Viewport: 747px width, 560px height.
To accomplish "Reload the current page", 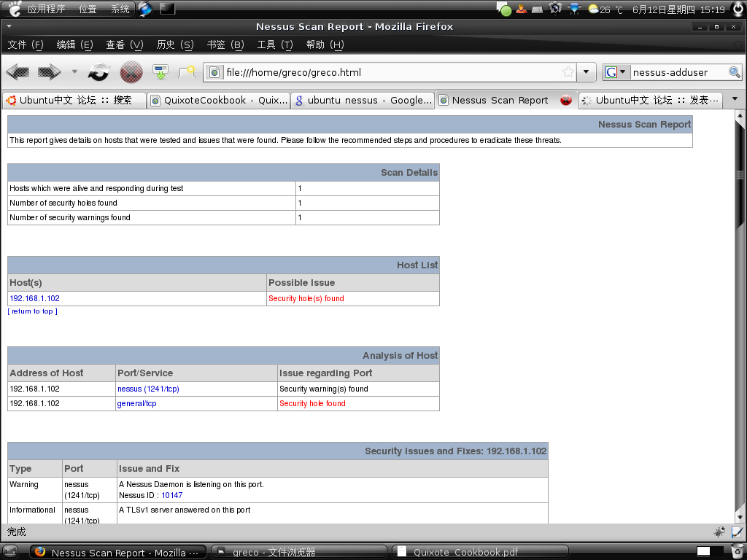I will click(x=98, y=72).
